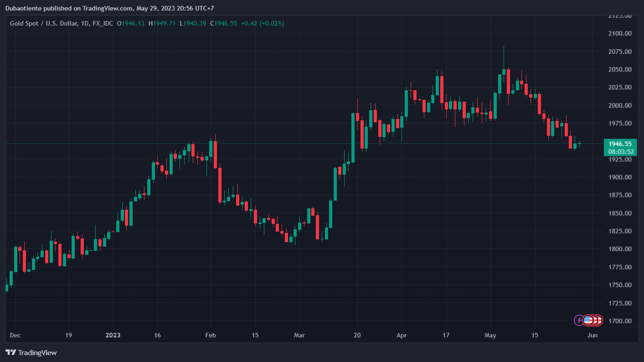Click the +0.42 (+0.02%) change value
Screen dimensions: 644x362
263,23
